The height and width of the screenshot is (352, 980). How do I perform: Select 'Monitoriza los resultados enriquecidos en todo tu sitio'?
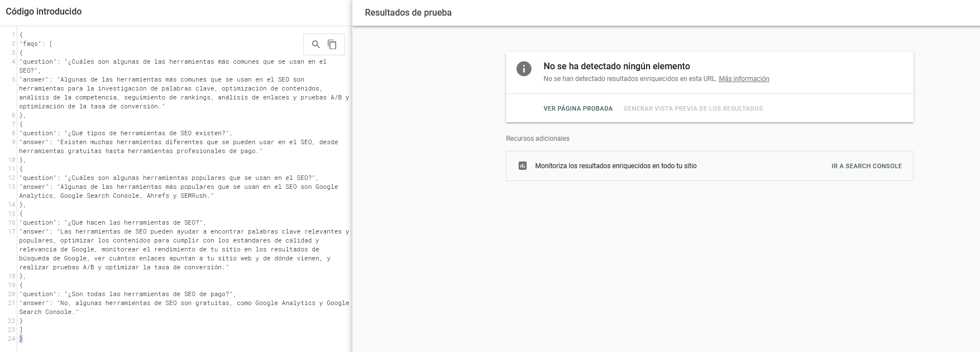(616, 166)
